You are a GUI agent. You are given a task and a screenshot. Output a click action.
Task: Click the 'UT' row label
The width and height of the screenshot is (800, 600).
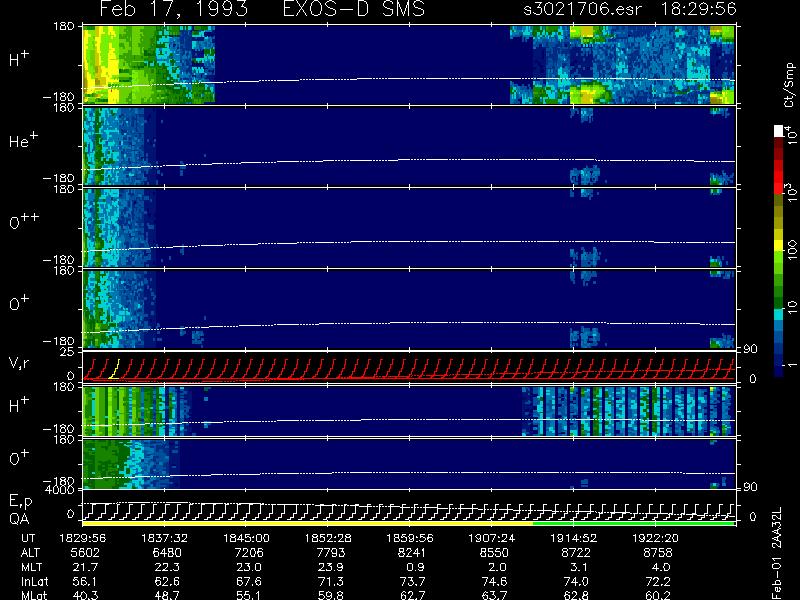pyautogui.click(x=29, y=538)
